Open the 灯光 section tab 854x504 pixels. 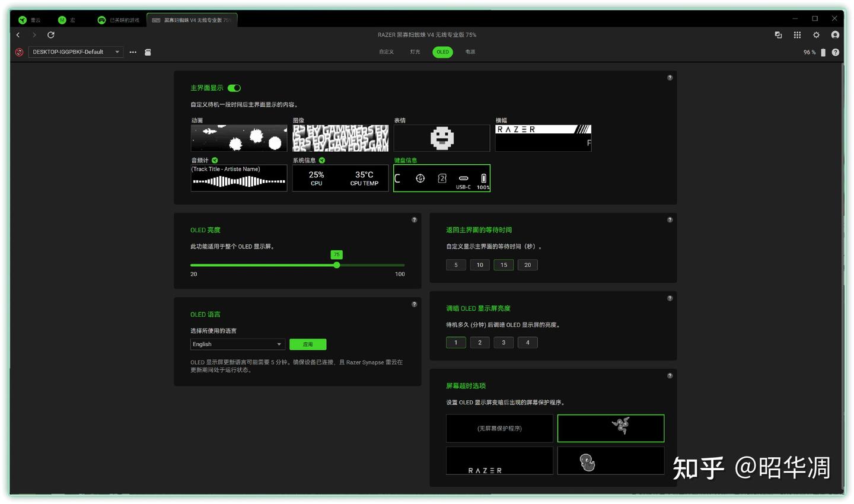[415, 52]
